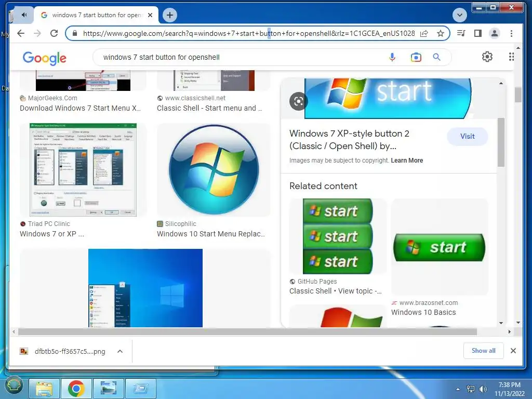The image size is (532, 399).
Task: Click Chrome icon in taskbar
Action: click(76, 388)
